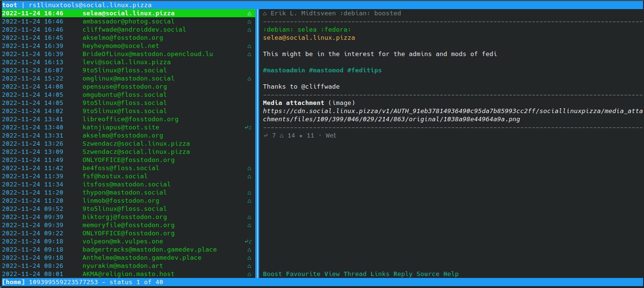The height and width of the screenshot is (288, 644).
Task: Click reply icon on volpeon@mk.vulpes.one row
Action: pyautogui.click(x=247, y=242)
